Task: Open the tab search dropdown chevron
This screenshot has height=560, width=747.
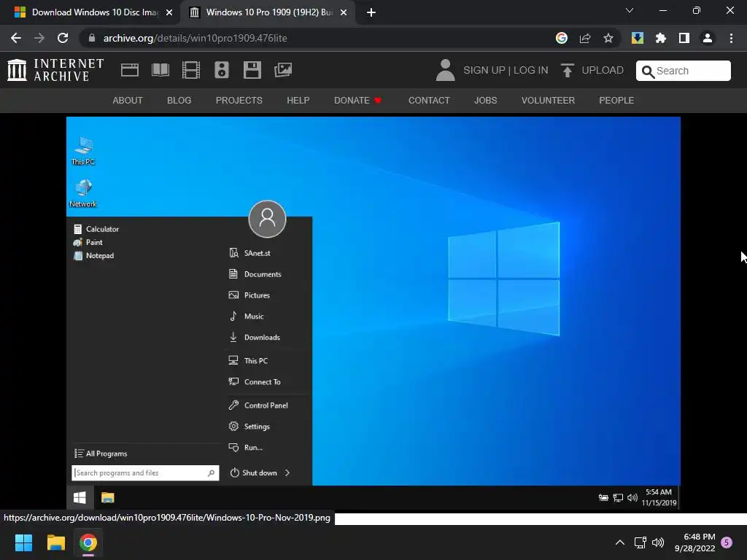Action: click(630, 10)
